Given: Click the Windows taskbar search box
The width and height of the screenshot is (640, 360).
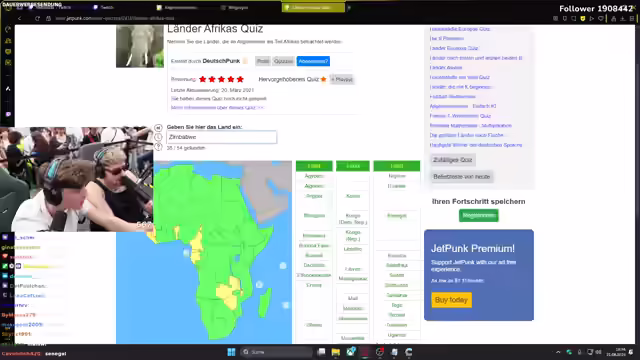Looking at the screenshot, I should tap(277, 352).
